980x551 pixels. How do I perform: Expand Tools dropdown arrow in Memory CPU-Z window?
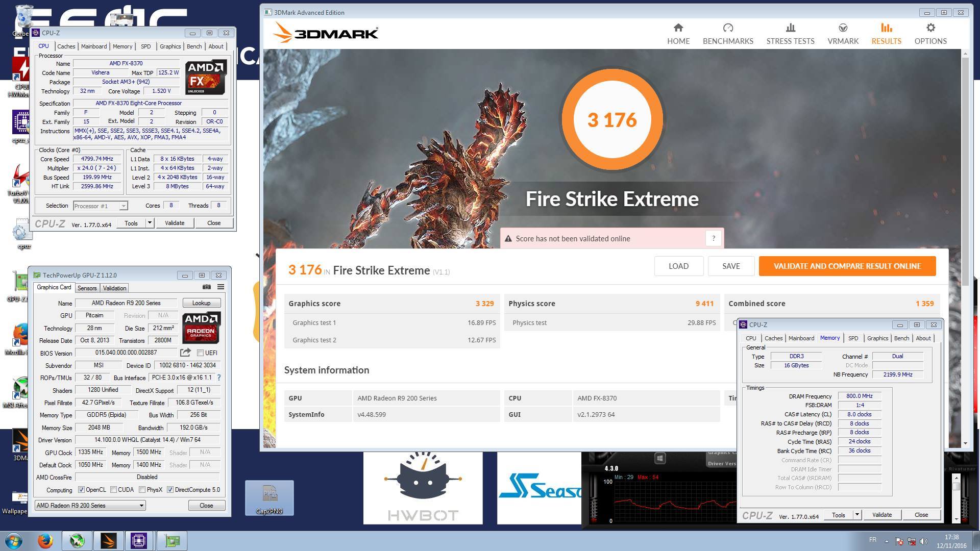(x=857, y=515)
